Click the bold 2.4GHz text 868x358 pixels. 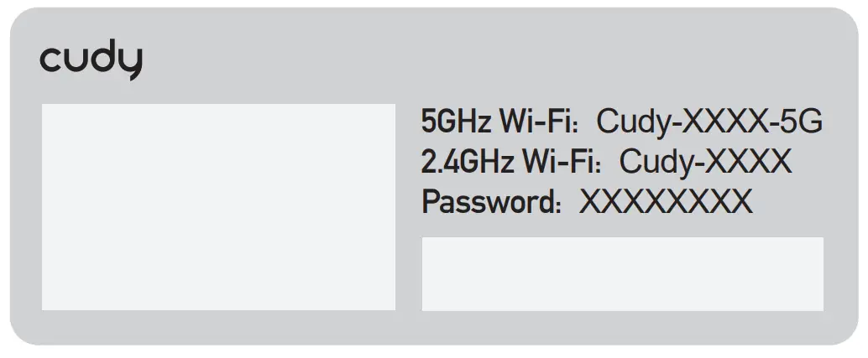[x=467, y=162]
